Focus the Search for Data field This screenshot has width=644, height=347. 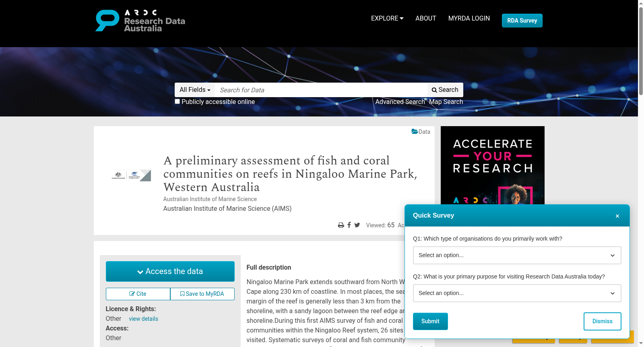tap(321, 90)
